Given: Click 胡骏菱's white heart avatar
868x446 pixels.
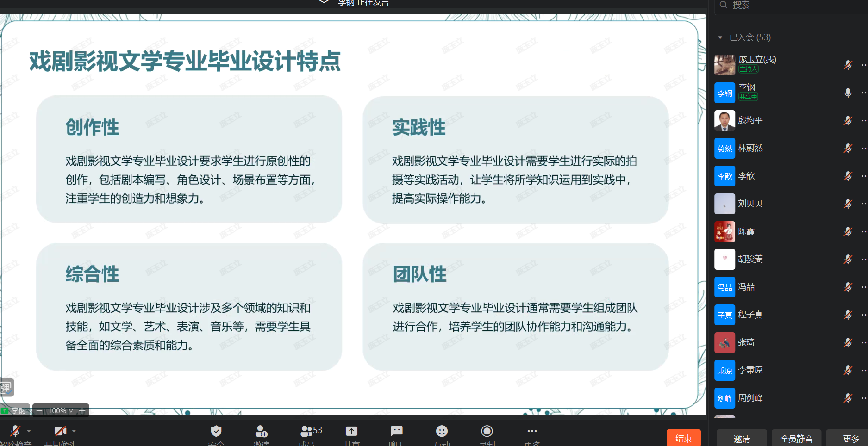Looking at the screenshot, I should point(724,259).
